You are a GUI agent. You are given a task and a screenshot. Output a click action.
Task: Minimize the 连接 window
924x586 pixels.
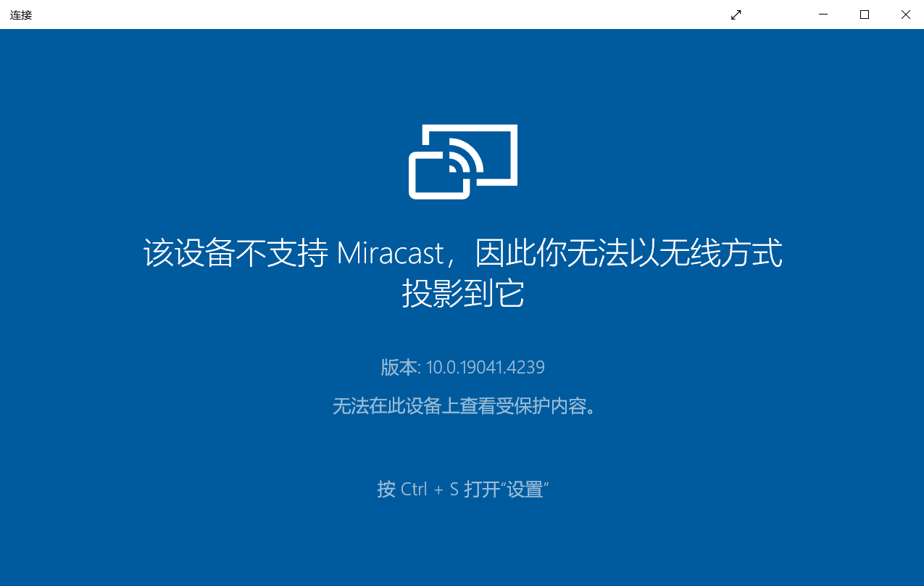point(823,15)
